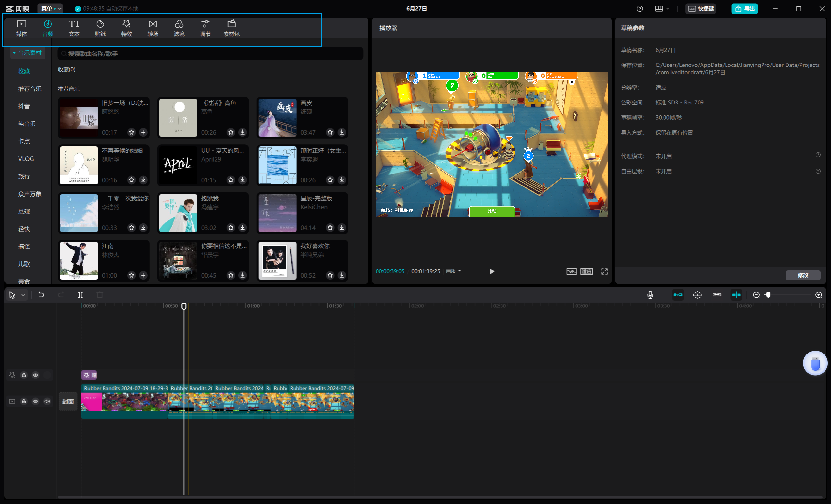Favorite the song 《过活》高鱼

tap(231, 132)
